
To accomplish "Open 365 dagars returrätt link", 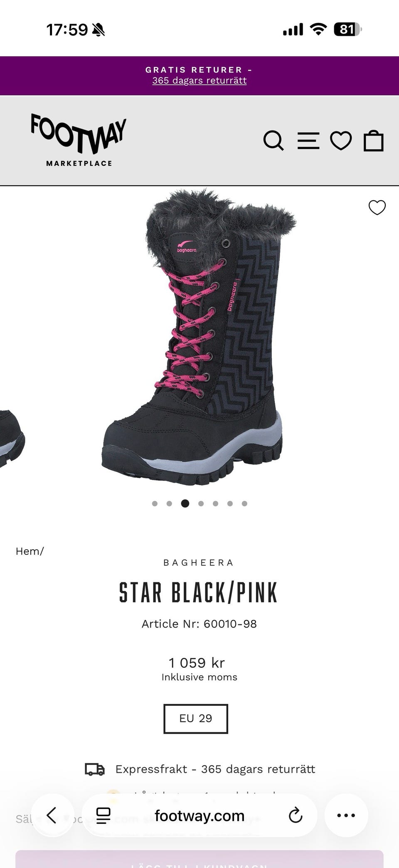I will click(199, 80).
